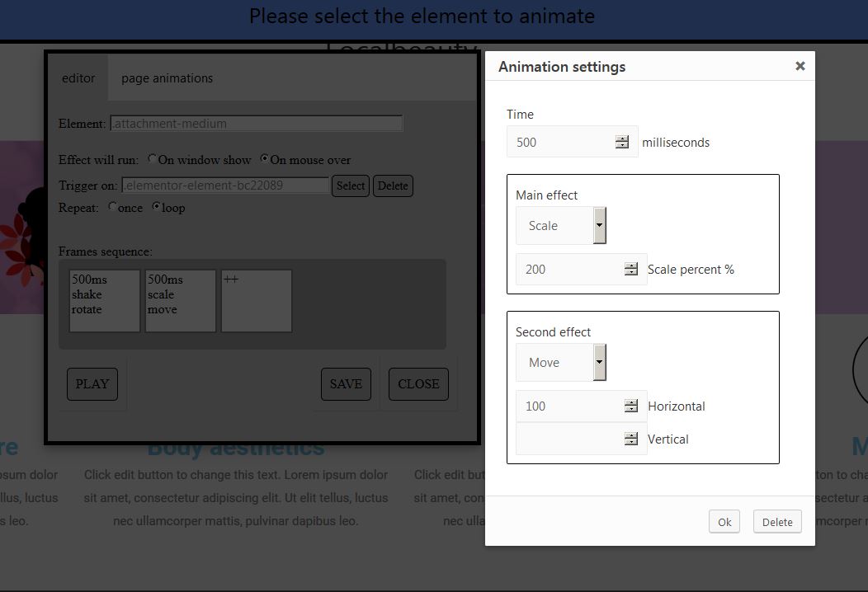
Task: Click Delete next to Trigger on
Action: point(393,186)
